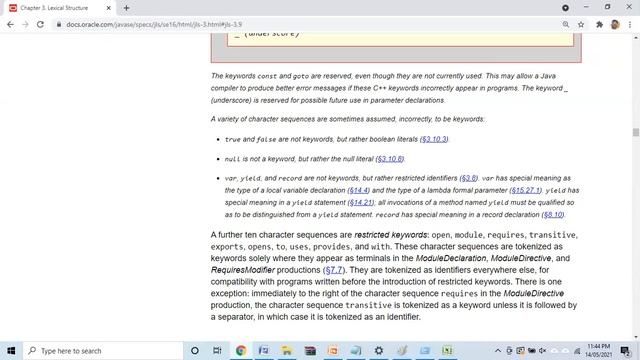
Task: Follow the §14.21 yield statement link
Action: 361,202
